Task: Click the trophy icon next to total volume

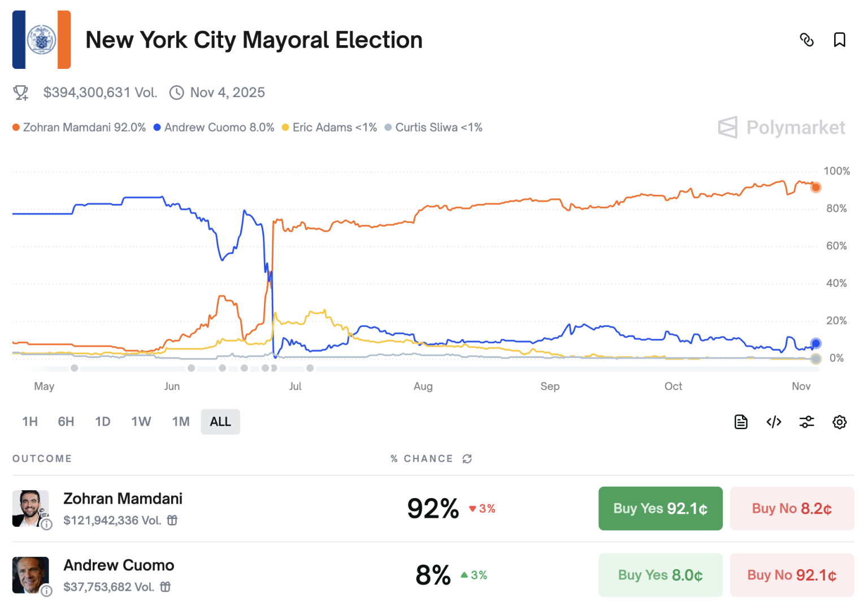Action: (x=21, y=92)
